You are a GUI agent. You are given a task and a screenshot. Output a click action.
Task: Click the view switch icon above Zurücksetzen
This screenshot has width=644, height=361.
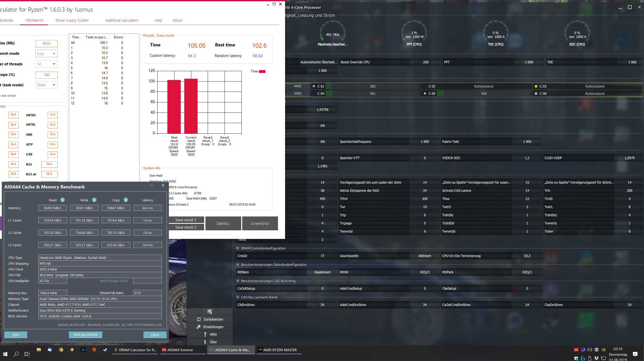tap(209, 312)
